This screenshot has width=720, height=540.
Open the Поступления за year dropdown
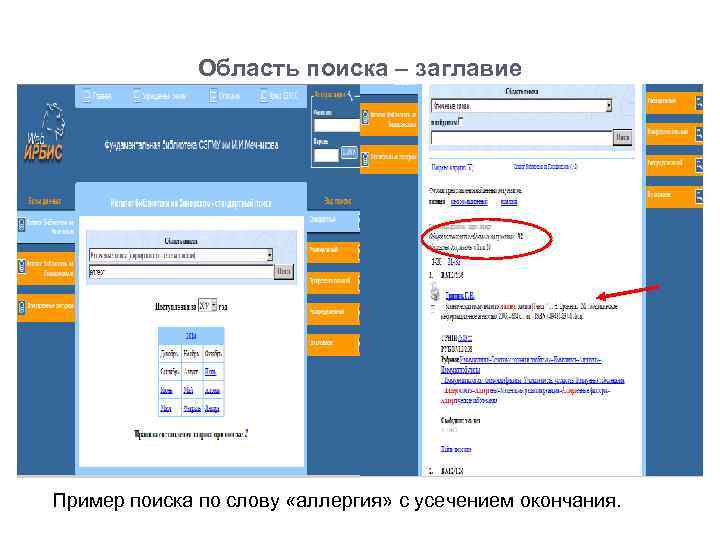click(x=207, y=306)
